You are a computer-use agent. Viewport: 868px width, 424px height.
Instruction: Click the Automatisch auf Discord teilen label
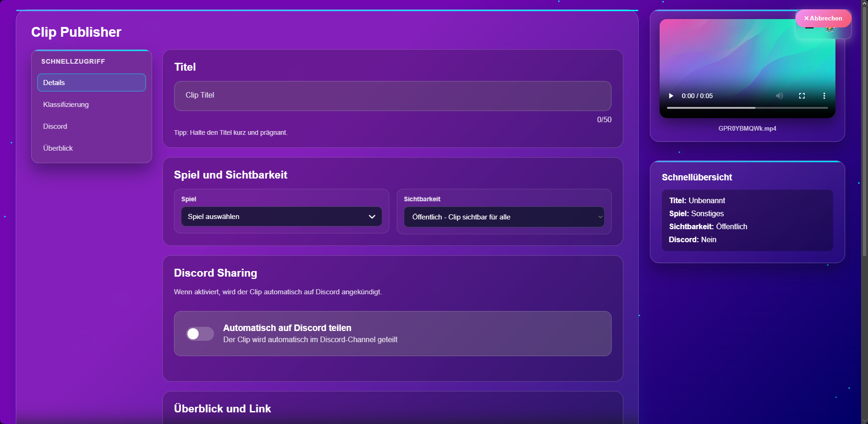point(287,328)
